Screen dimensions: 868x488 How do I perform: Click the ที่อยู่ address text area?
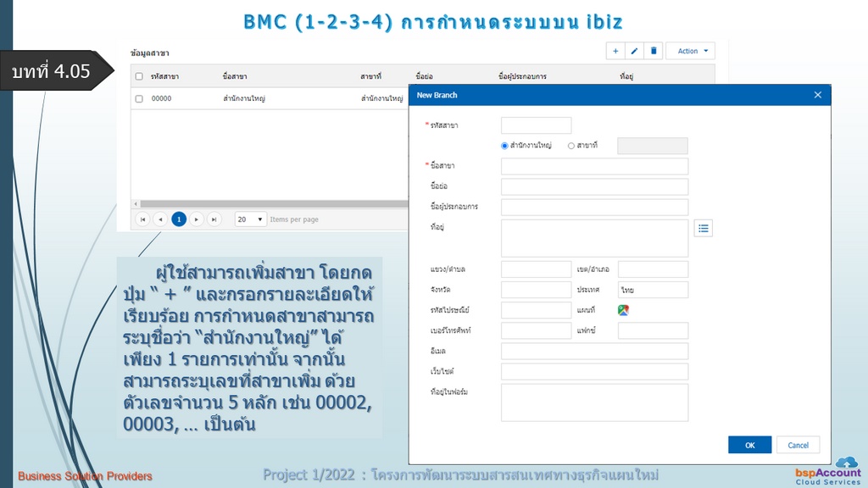click(x=594, y=238)
